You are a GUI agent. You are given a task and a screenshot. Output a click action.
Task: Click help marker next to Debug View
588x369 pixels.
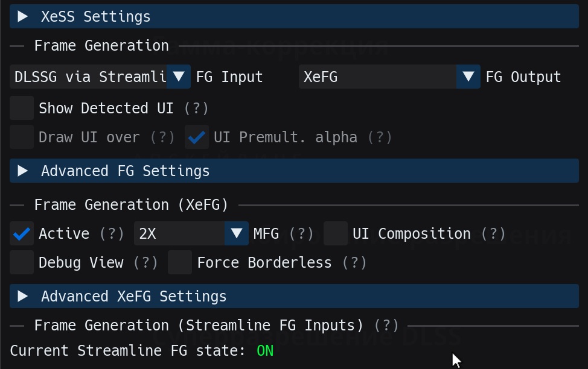145,263
